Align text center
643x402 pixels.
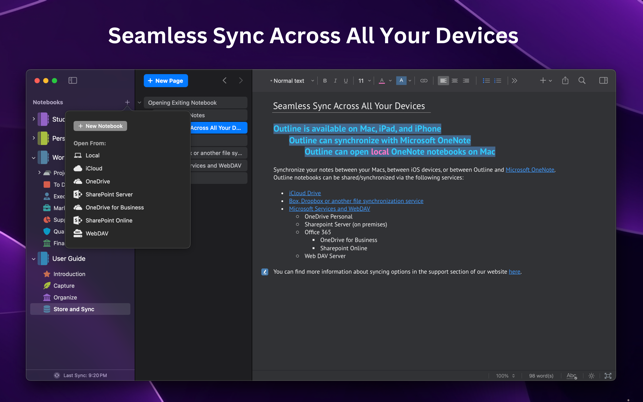tap(455, 81)
